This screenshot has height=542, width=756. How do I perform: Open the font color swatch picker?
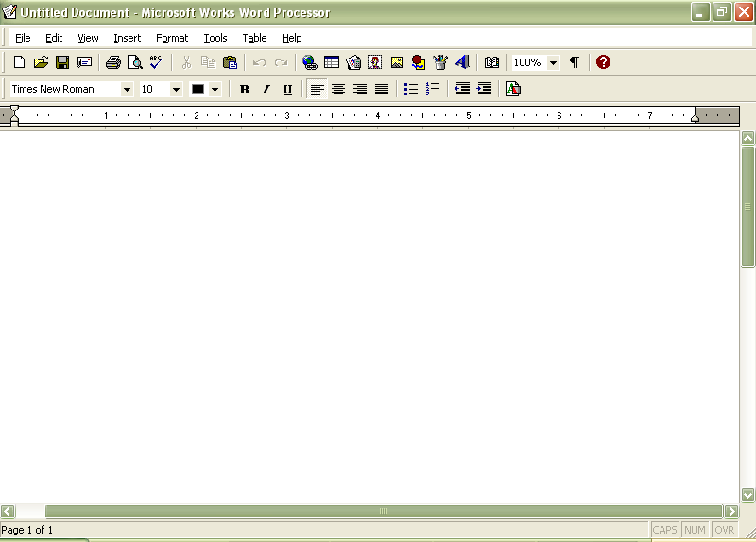215,89
